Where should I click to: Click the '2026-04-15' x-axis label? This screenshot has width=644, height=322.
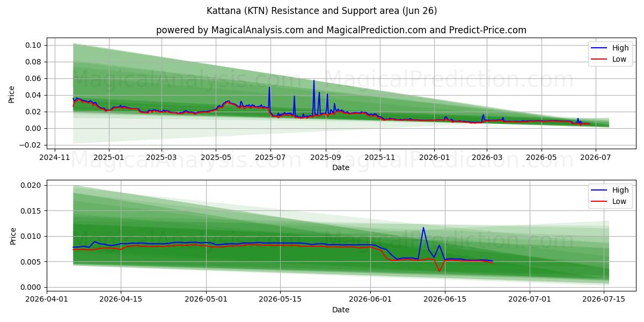120,301
